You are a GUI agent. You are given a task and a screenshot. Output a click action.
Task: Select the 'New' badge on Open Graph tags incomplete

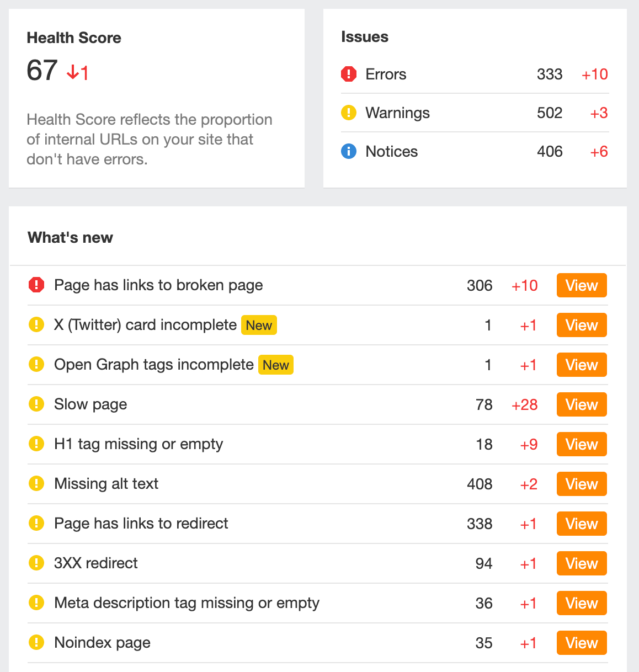tap(275, 365)
